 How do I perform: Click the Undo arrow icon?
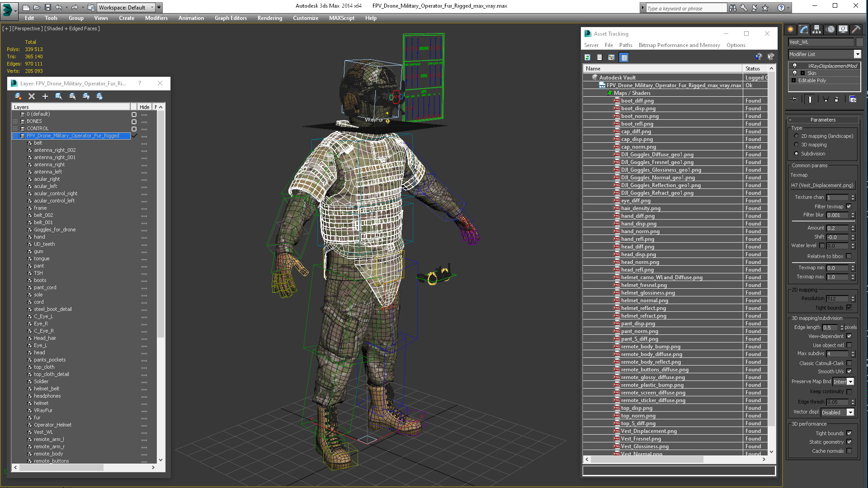coord(58,7)
